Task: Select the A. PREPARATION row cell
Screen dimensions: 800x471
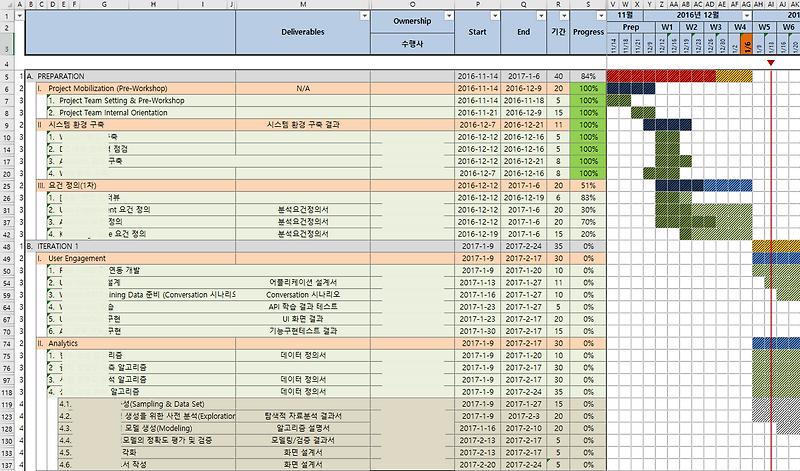Action: [131, 76]
